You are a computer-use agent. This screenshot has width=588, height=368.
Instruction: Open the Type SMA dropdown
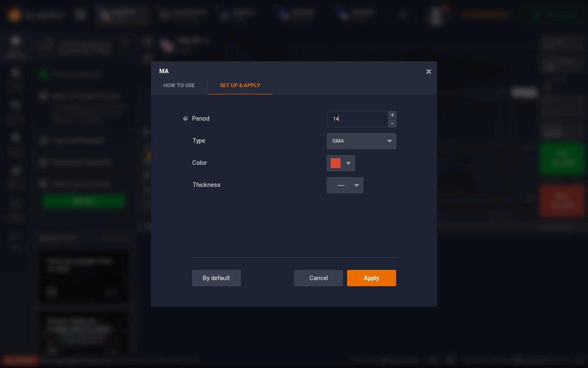[x=361, y=141]
